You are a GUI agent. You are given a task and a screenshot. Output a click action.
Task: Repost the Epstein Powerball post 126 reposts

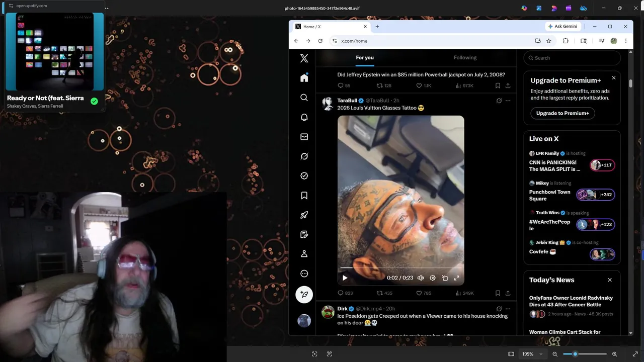tap(384, 85)
